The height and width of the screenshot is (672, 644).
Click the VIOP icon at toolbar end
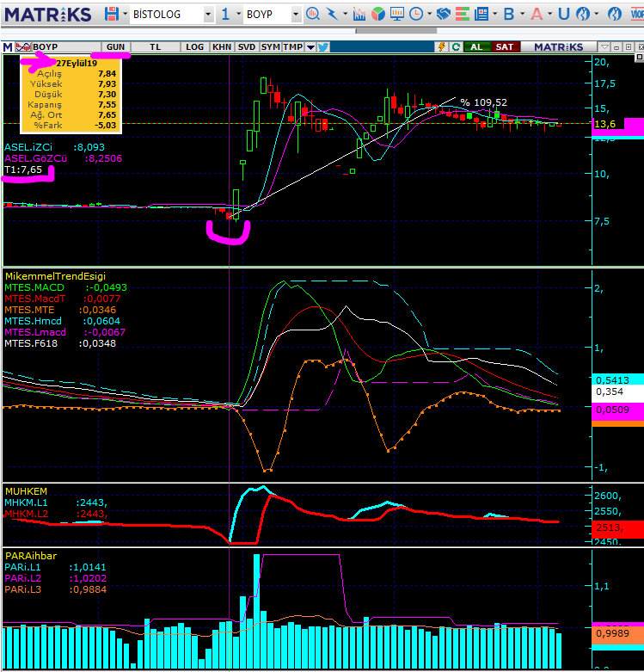[x=637, y=14]
